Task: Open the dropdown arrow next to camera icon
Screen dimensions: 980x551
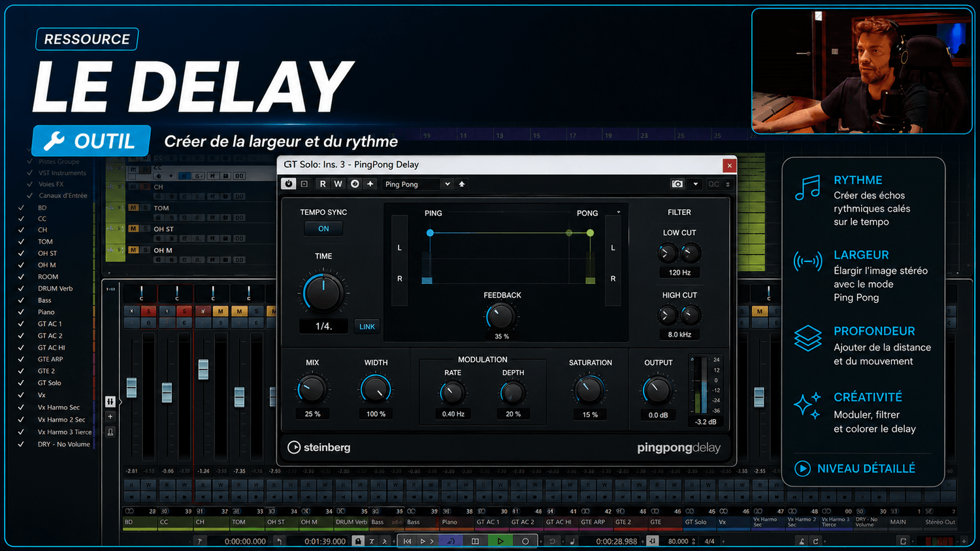Action: coord(695,184)
